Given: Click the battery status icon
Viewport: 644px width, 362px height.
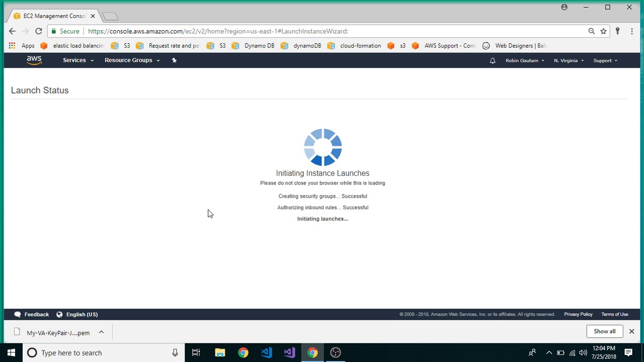Looking at the screenshot, I should pos(560,353).
